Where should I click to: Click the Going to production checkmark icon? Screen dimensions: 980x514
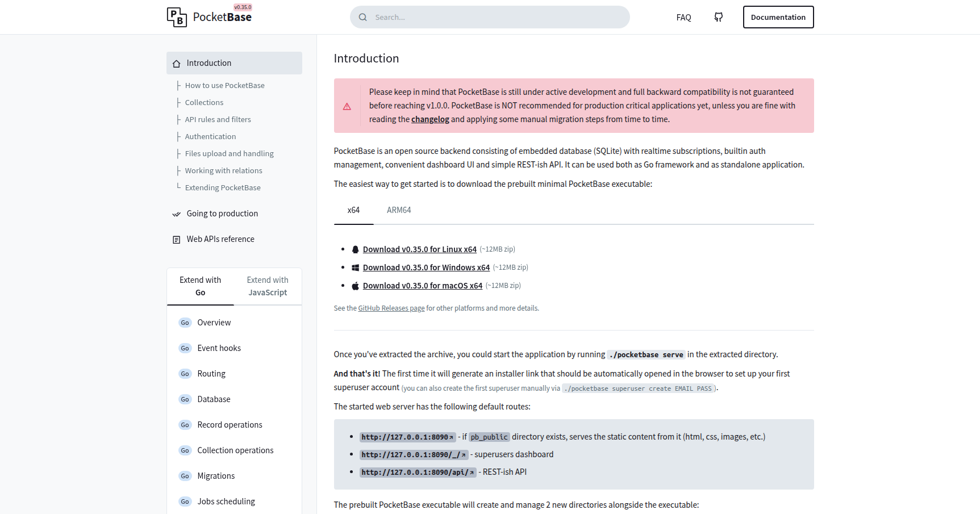tap(177, 214)
